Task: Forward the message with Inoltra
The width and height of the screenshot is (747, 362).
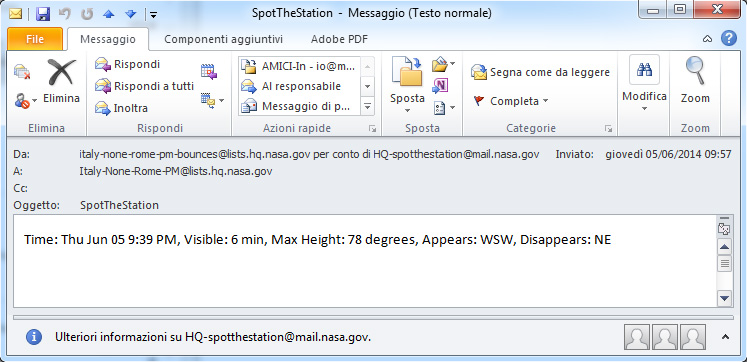Action: [122, 108]
